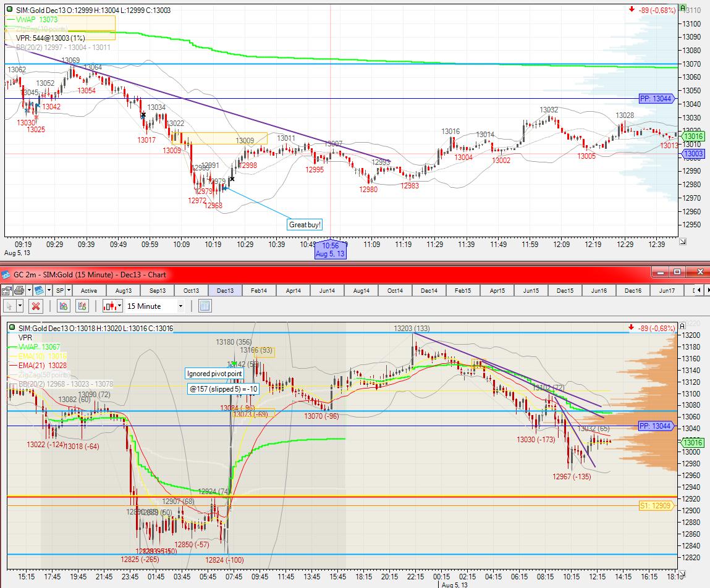Click BB(20/2) 12968 legend in lower chart
710x588 pixels.
coord(61,384)
